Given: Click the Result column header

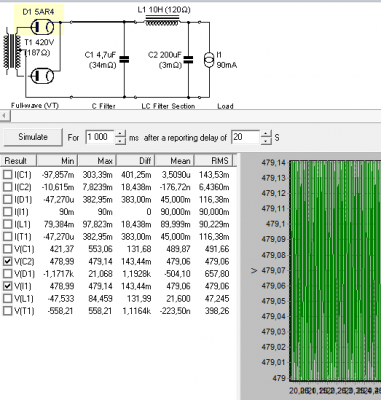Looking at the screenshot, I should click(x=18, y=160).
